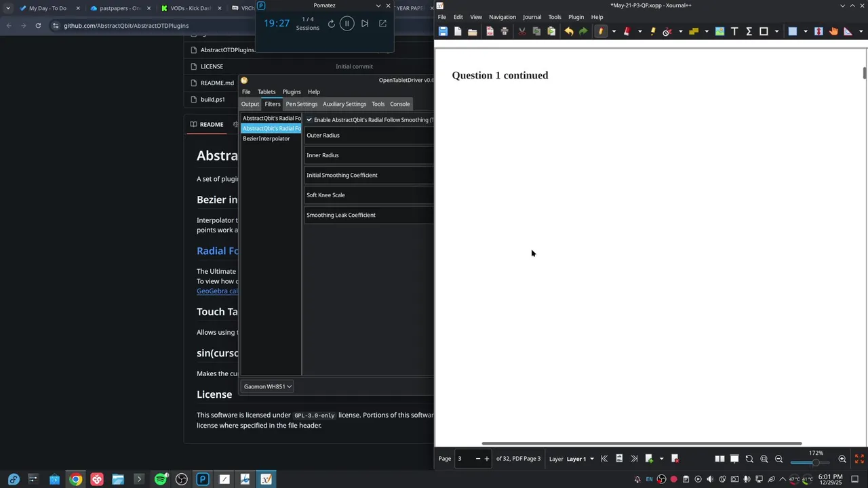
Task: Click the Paste icon in Xournal++
Action: (x=551, y=31)
